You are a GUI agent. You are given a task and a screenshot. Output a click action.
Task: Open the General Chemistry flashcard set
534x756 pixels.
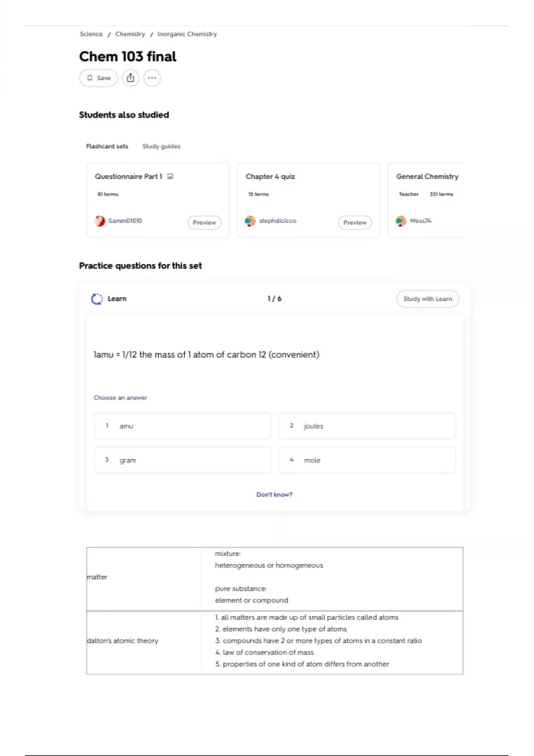pos(427,177)
